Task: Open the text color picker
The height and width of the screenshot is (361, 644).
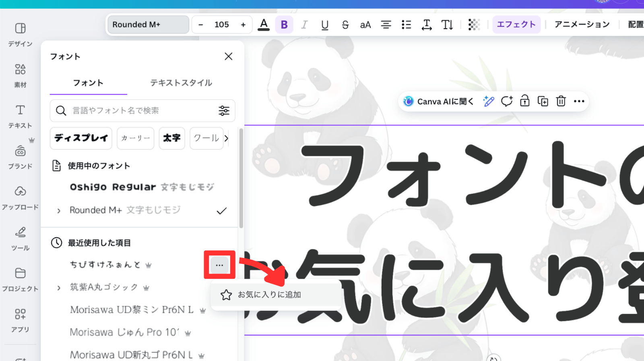Action: 264,25
